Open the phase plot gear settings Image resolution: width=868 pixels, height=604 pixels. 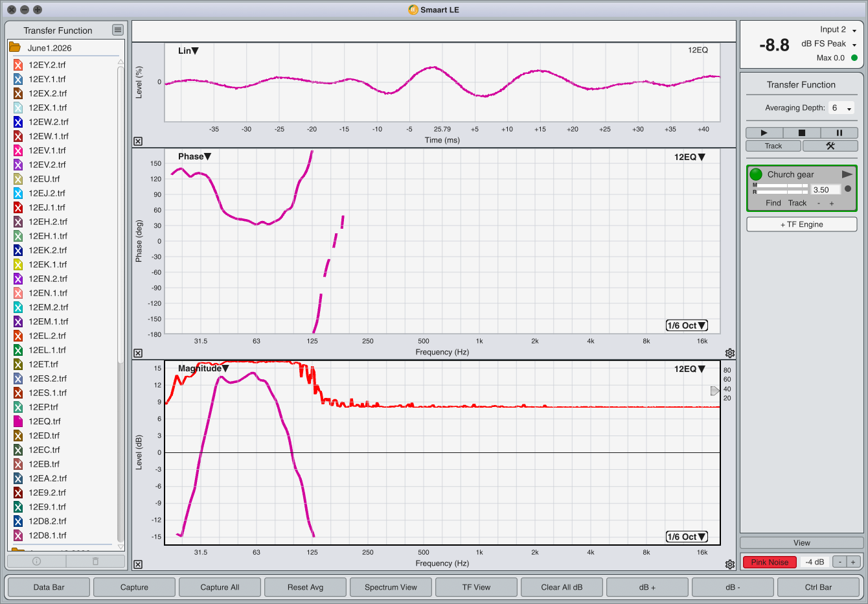tap(730, 353)
